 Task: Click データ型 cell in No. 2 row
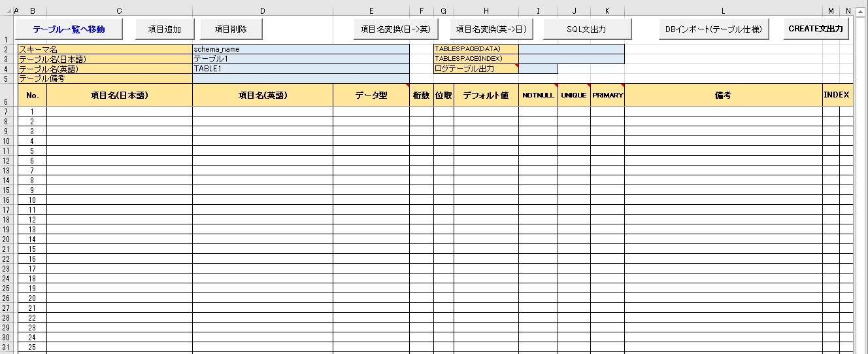tap(371, 121)
